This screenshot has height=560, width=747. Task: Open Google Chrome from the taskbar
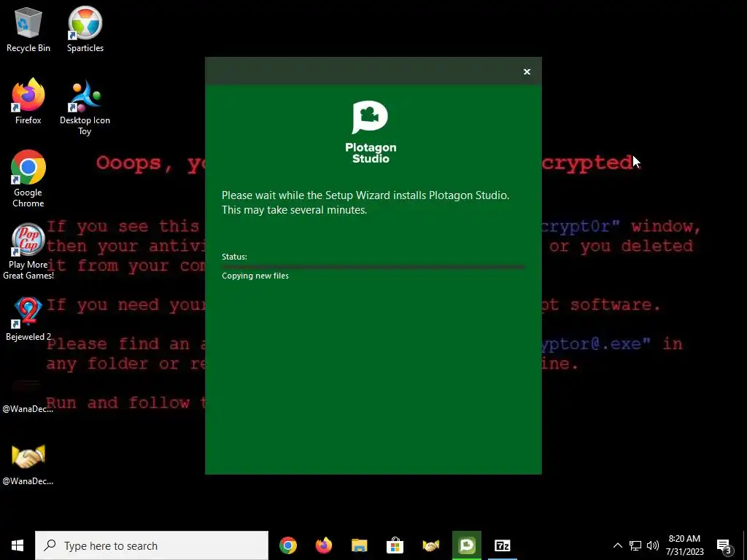(x=287, y=545)
